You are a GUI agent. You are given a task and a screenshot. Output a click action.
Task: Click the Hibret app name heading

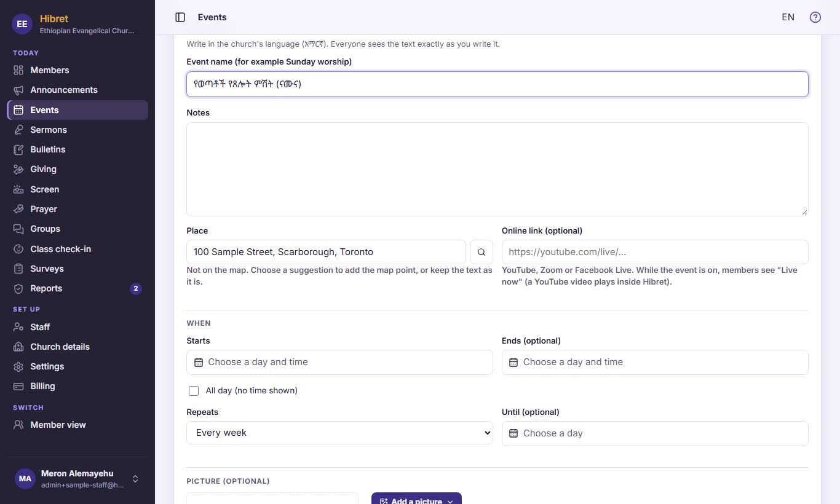coord(54,18)
